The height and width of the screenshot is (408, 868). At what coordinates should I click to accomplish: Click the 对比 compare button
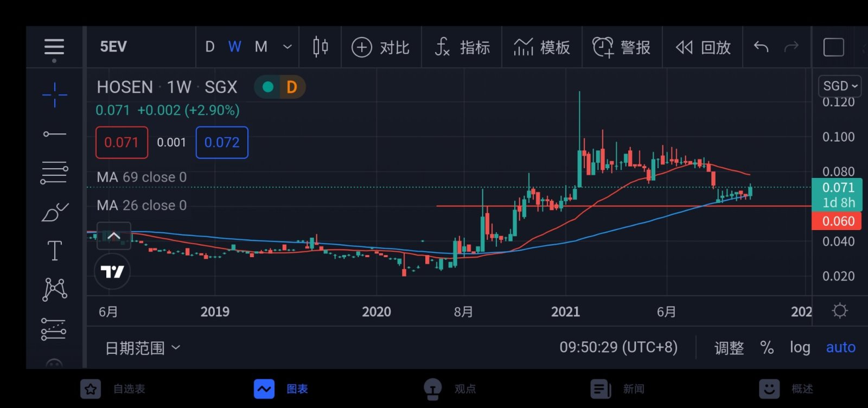click(x=381, y=48)
